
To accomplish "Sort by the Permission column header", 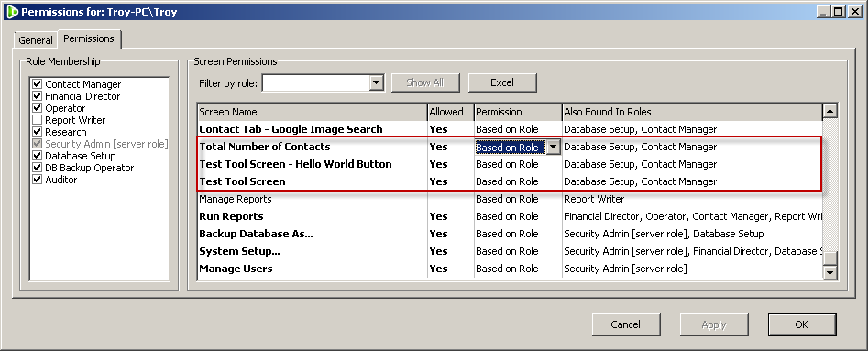I will [x=518, y=112].
